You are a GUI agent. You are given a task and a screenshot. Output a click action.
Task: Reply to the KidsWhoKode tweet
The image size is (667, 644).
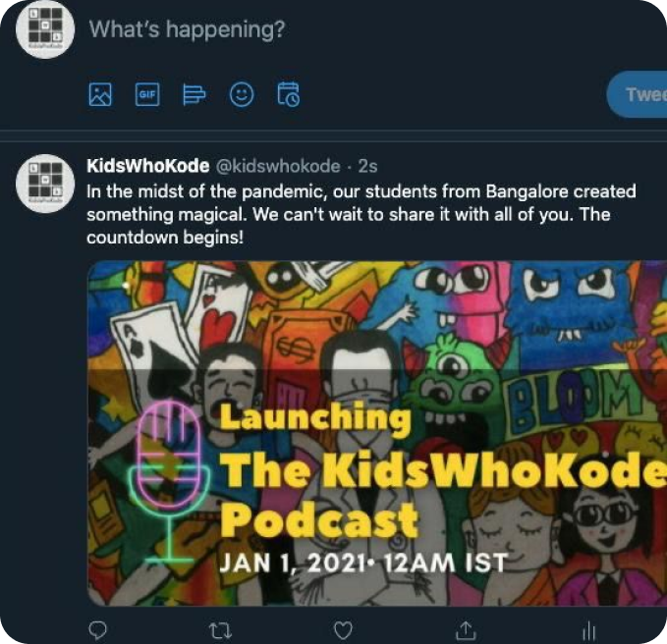(x=97, y=628)
